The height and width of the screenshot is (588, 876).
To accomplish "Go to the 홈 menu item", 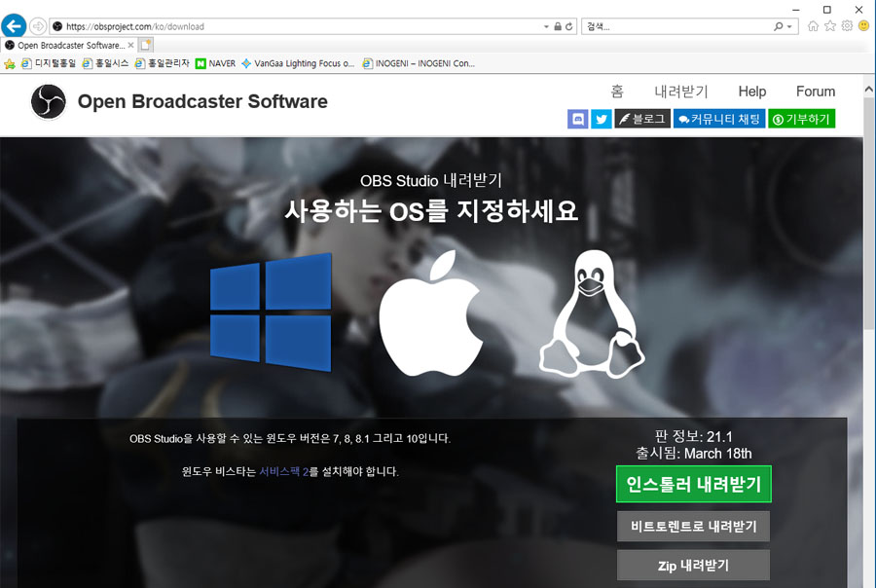I will (617, 92).
